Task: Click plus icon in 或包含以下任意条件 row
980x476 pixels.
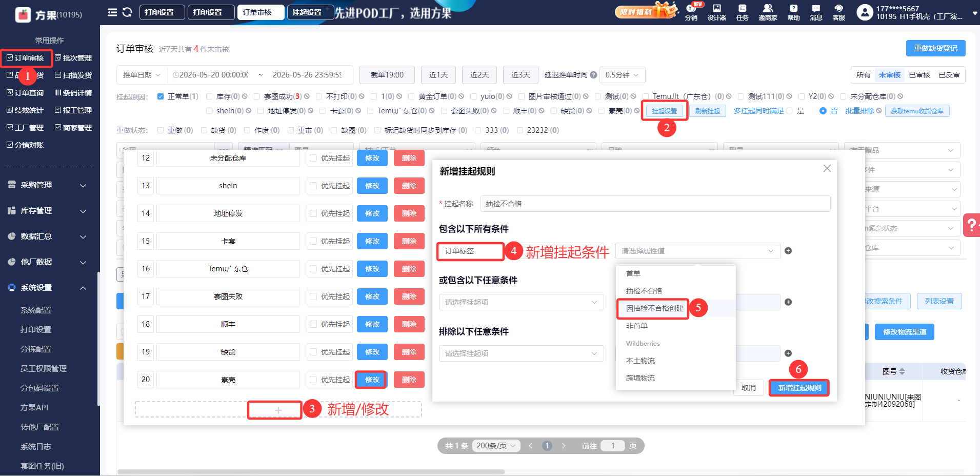Action: click(788, 302)
